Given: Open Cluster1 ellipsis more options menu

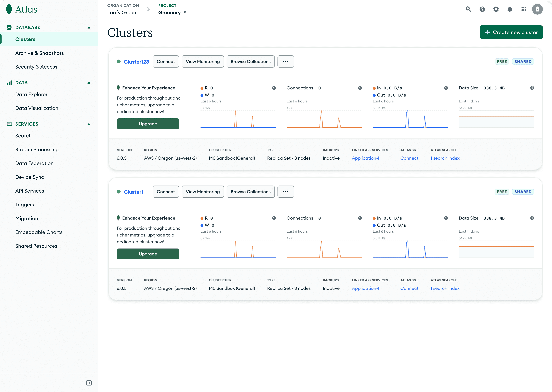Looking at the screenshot, I should click(285, 192).
